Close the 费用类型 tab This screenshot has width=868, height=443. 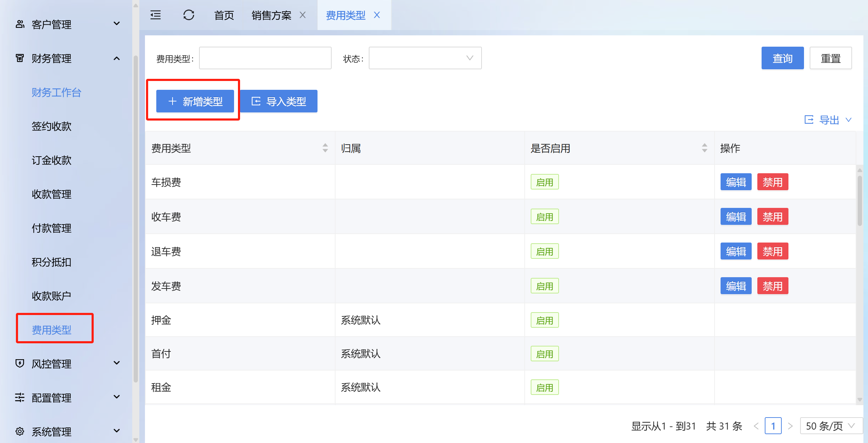tap(377, 15)
